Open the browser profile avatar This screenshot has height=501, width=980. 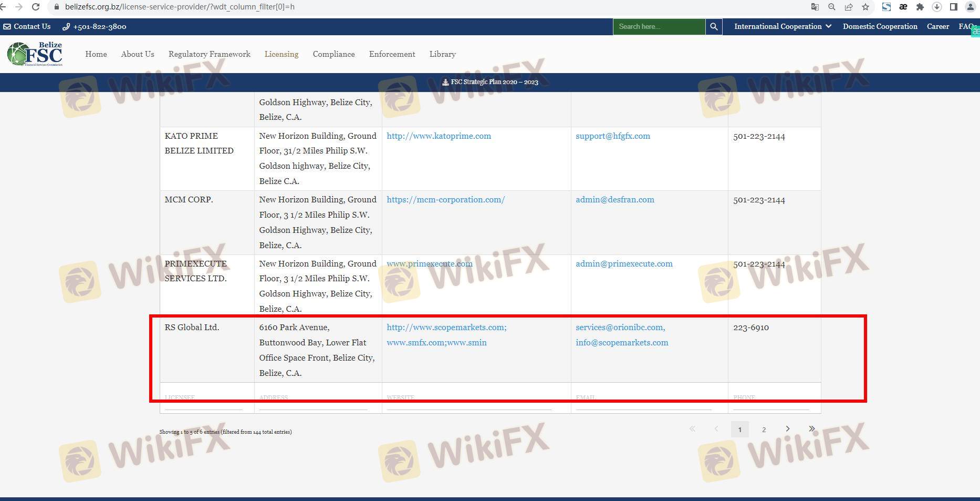point(971,7)
